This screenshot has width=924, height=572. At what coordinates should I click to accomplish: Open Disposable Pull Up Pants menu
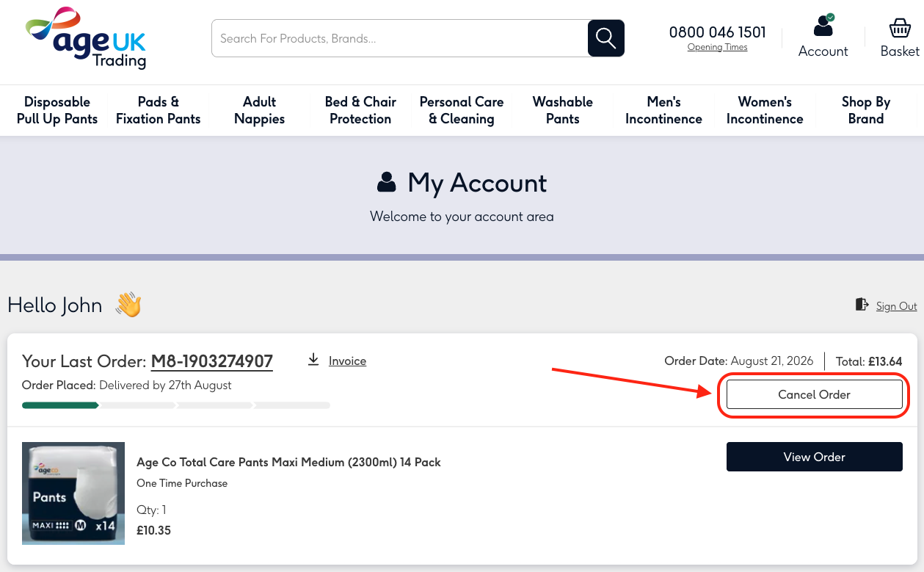(57, 110)
